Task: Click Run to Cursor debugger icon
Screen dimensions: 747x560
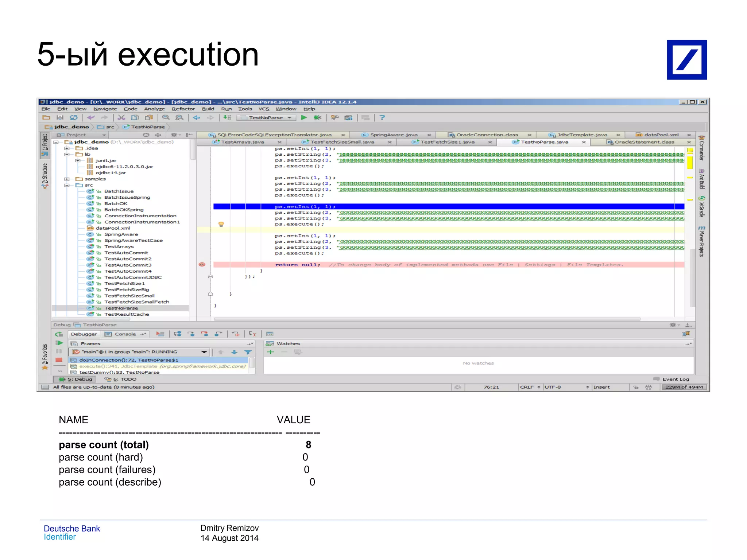Action: click(x=252, y=334)
